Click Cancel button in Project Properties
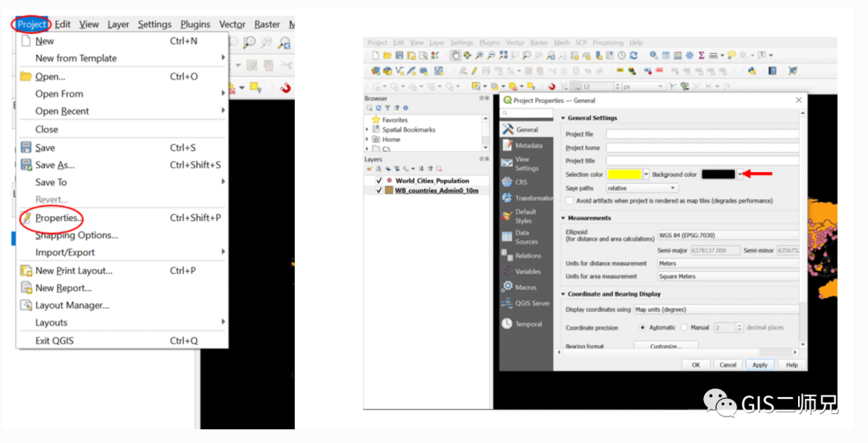868x443 pixels. (728, 364)
